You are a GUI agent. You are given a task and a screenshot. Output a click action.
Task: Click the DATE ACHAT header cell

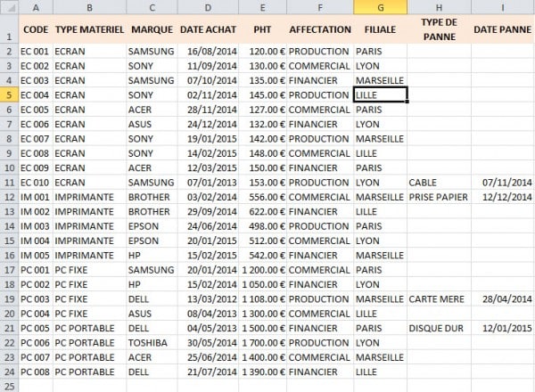coord(208,29)
